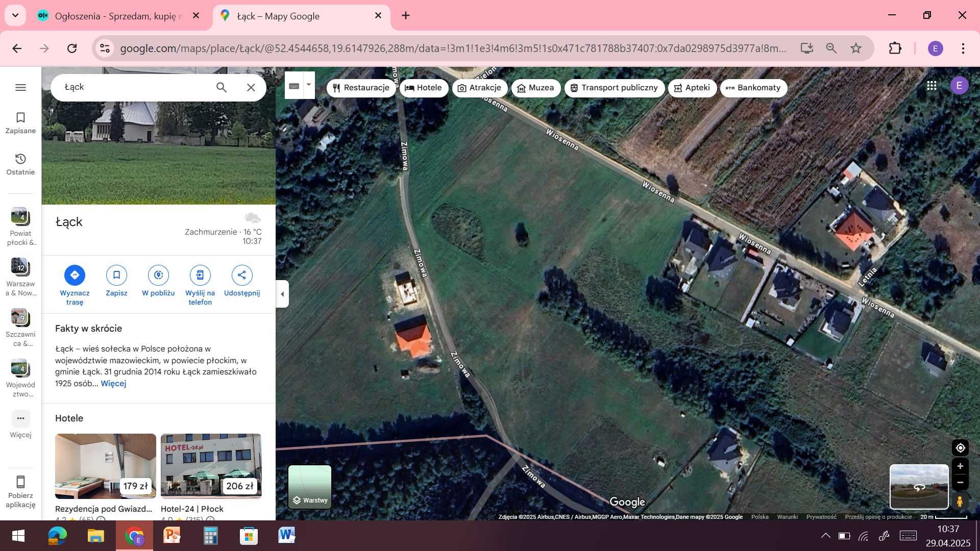View site information icon
980x551 pixels.
[x=105, y=48]
